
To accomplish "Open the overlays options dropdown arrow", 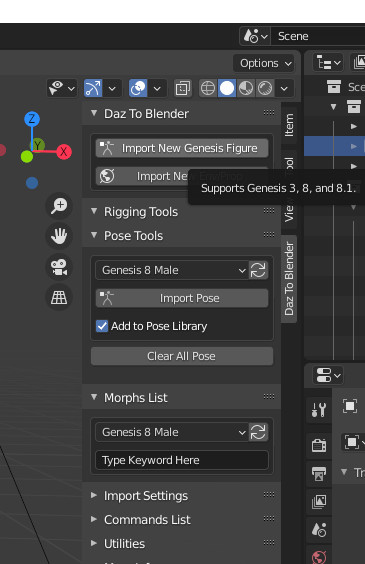I will point(157,88).
